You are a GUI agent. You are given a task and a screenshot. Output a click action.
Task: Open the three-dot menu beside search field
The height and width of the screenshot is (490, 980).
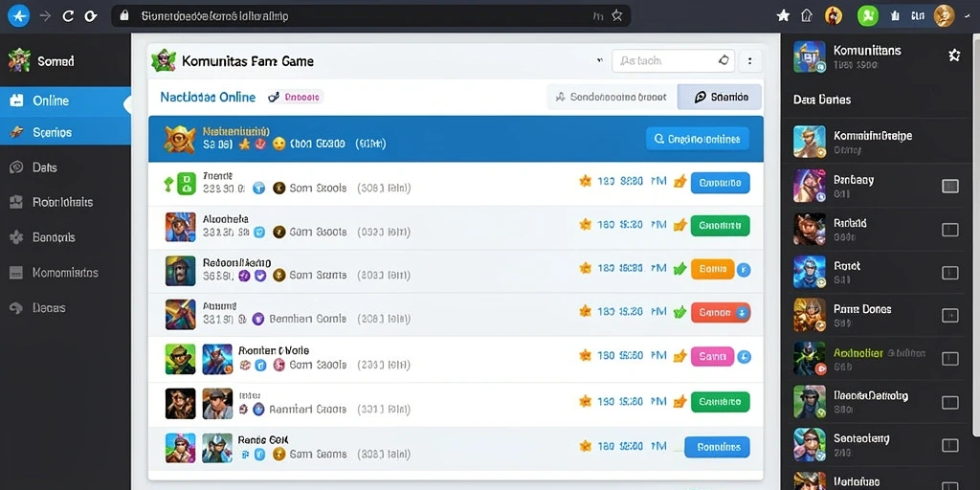click(x=750, y=61)
